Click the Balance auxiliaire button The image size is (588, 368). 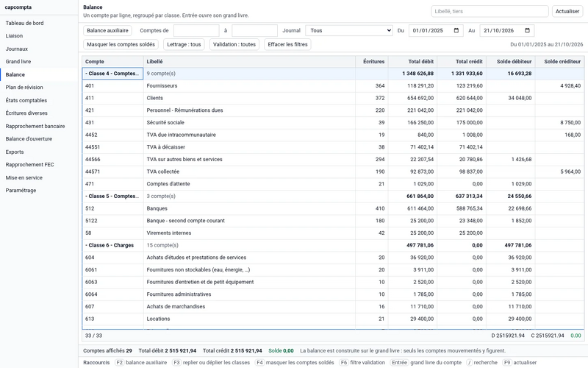click(x=107, y=30)
